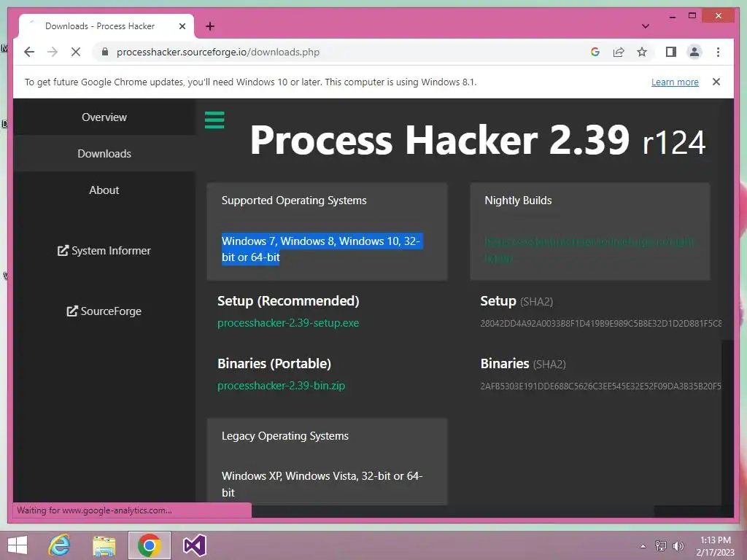Click the Chrome taskbar icon

pyautogui.click(x=149, y=545)
